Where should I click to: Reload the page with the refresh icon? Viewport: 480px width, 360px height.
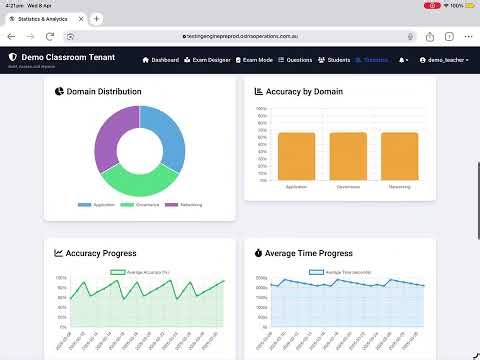[x=50, y=36]
